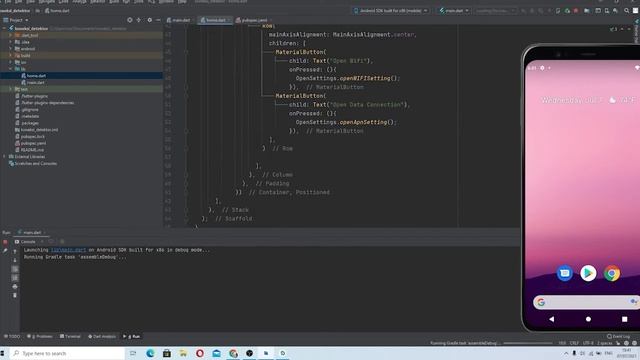Open the folder icon in top toolbar
Viewport: 640px width, 360px height.
[x=587, y=11]
